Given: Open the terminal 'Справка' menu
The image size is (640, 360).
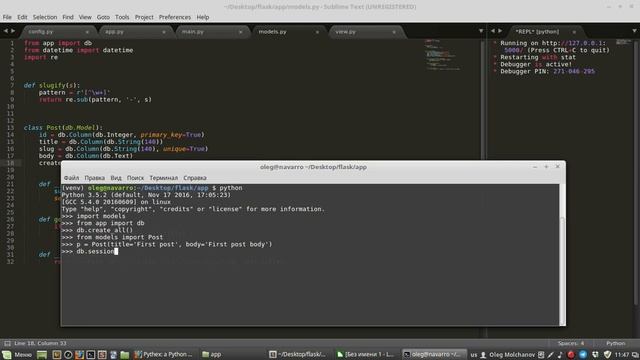Looking at the screenshot, I should [x=195, y=178].
